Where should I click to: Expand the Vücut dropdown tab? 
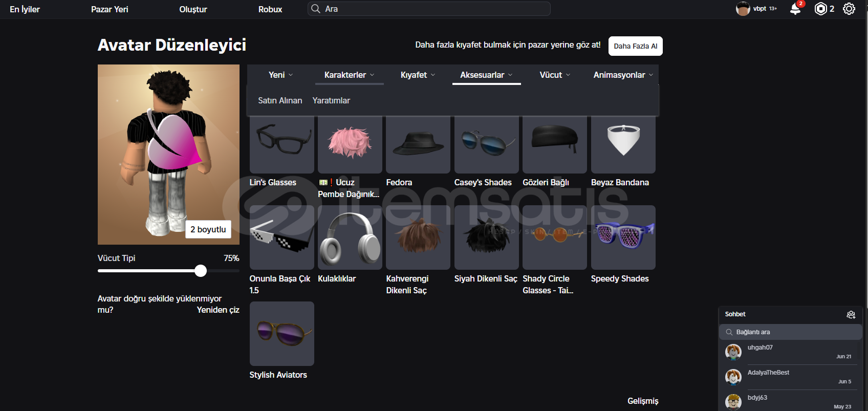[x=555, y=75]
